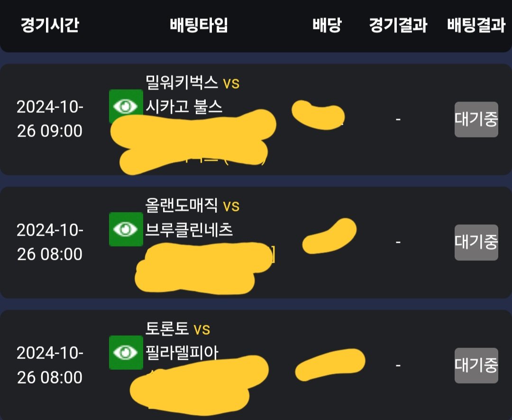Toggle the eye icon for 토론토 match
512x420 pixels.
[126, 352]
